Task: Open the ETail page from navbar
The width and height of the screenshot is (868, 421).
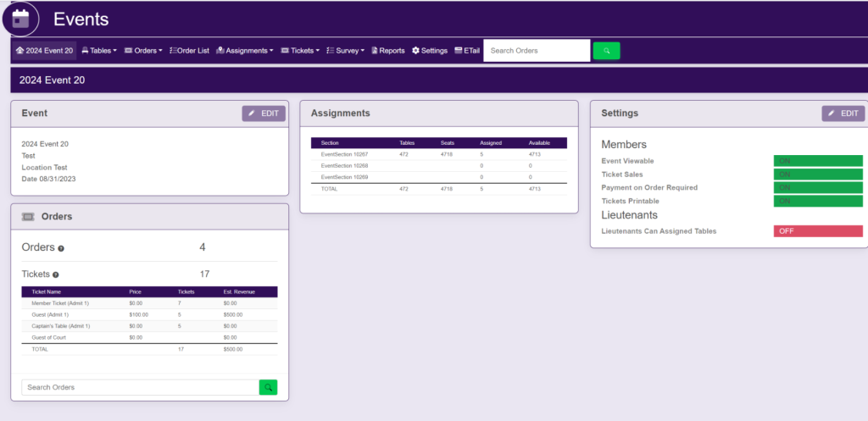Action: (467, 51)
